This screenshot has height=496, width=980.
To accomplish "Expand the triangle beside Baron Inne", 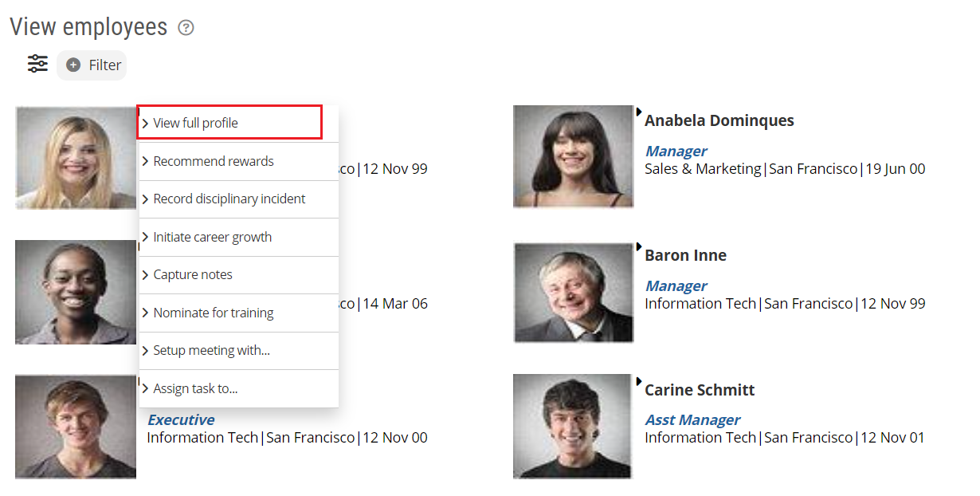I will pos(639,247).
